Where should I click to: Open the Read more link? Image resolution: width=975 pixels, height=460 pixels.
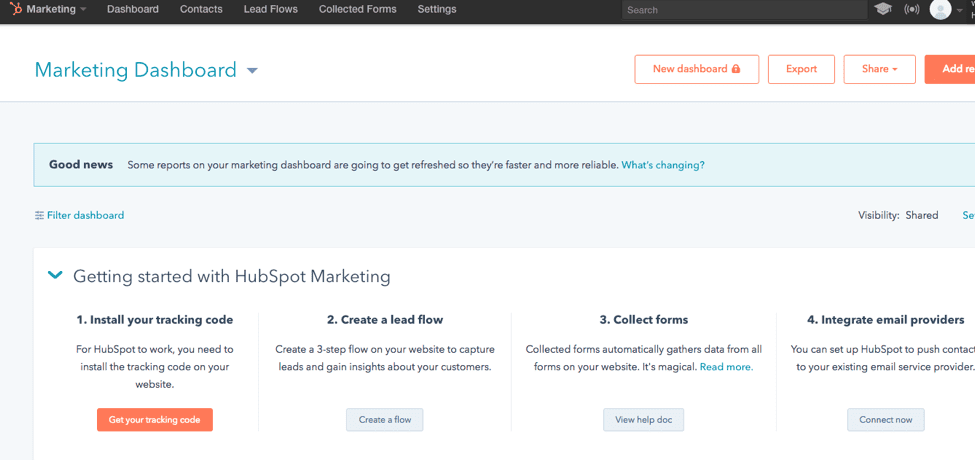(x=726, y=367)
